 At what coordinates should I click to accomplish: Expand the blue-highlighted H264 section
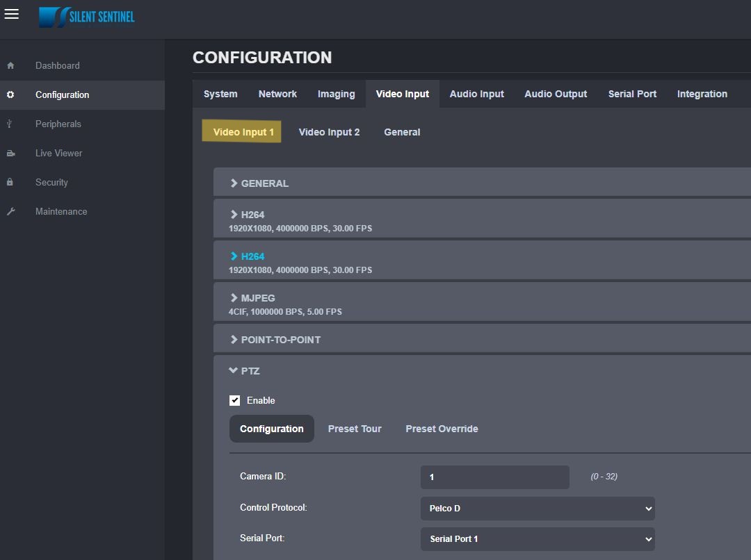[482, 261]
